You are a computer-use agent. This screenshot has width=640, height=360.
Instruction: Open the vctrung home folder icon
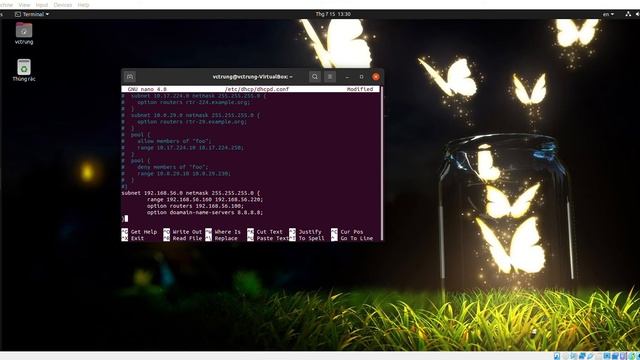coord(24,30)
